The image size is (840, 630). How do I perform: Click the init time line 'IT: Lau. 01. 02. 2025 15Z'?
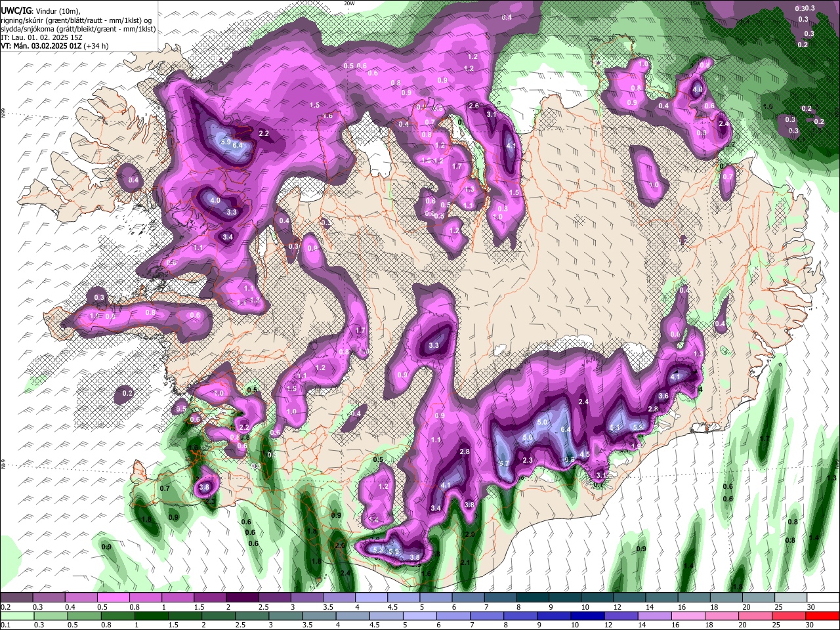click(41, 37)
